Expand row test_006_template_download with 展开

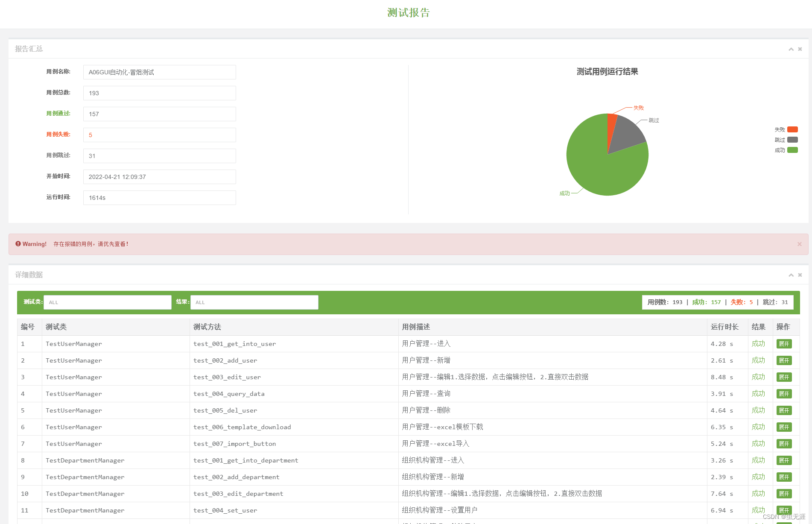coord(784,427)
